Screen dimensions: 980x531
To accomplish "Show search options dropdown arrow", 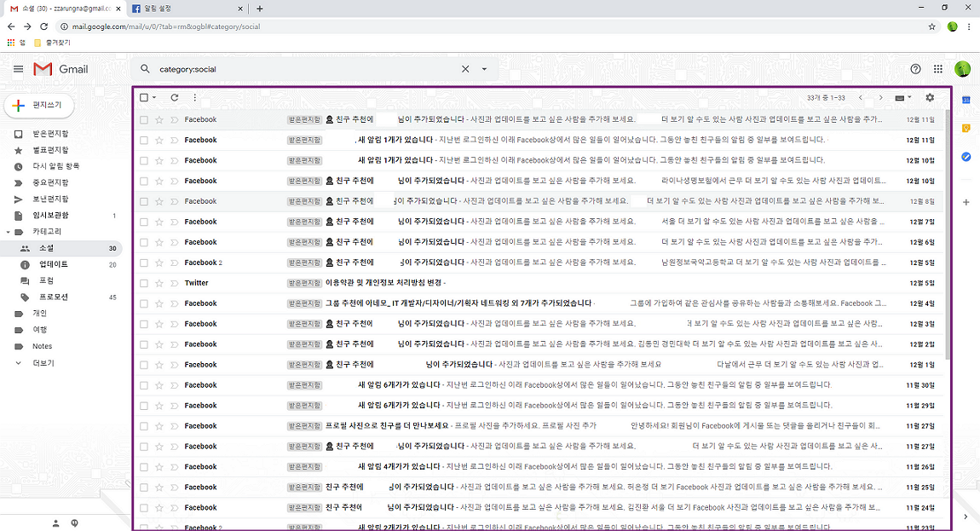I will point(484,69).
